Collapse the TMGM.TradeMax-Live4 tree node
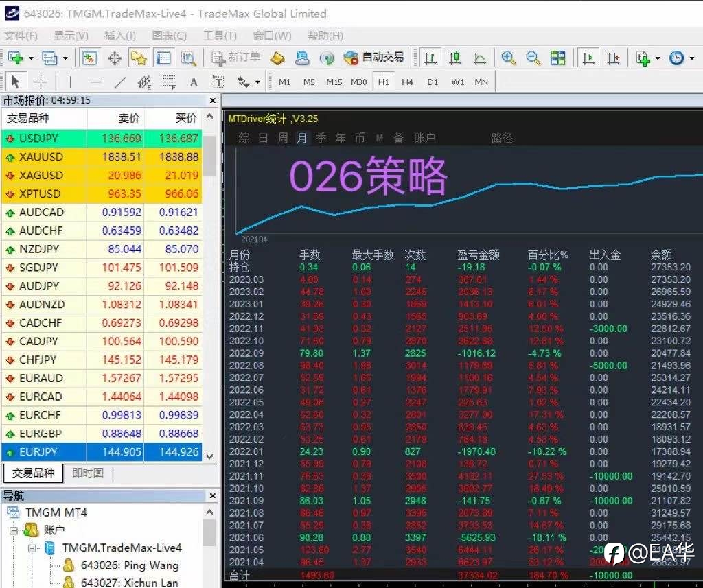Viewport: 703px width, 588px height. coord(32,548)
